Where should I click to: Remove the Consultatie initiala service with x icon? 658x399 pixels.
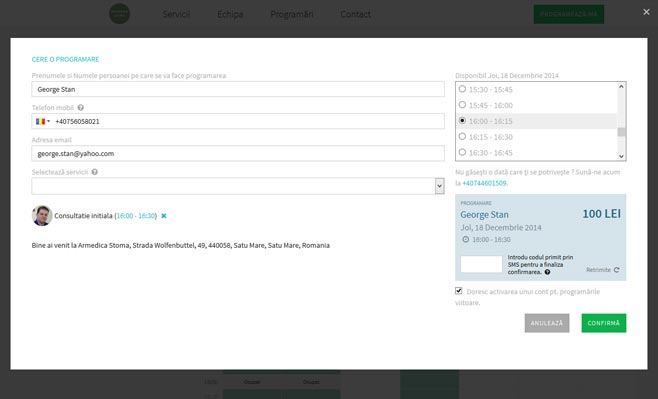coord(164,216)
